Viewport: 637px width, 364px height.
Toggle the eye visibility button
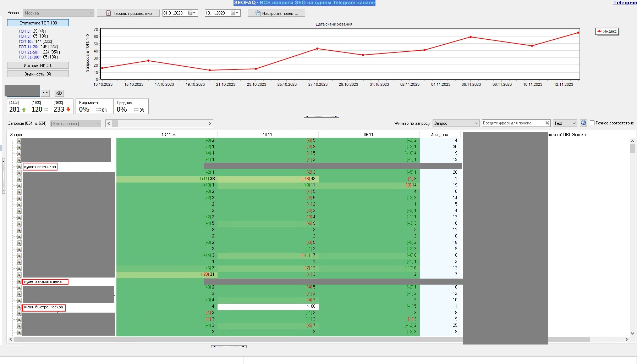click(59, 93)
